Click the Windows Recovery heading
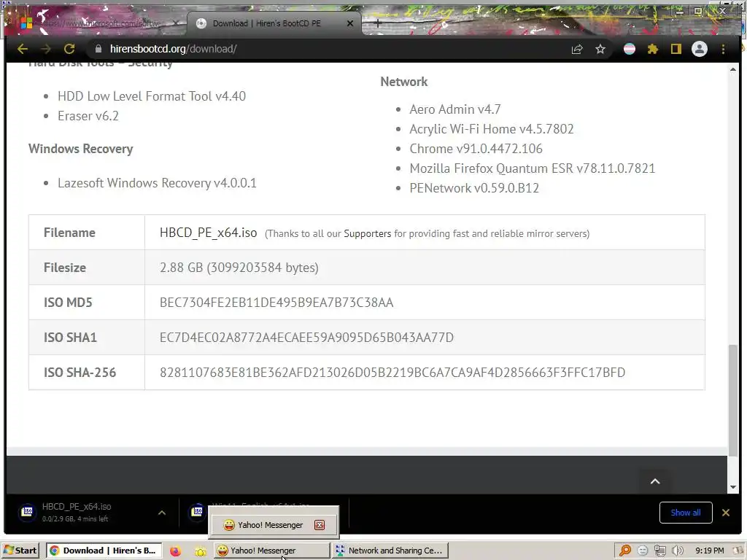 80,149
